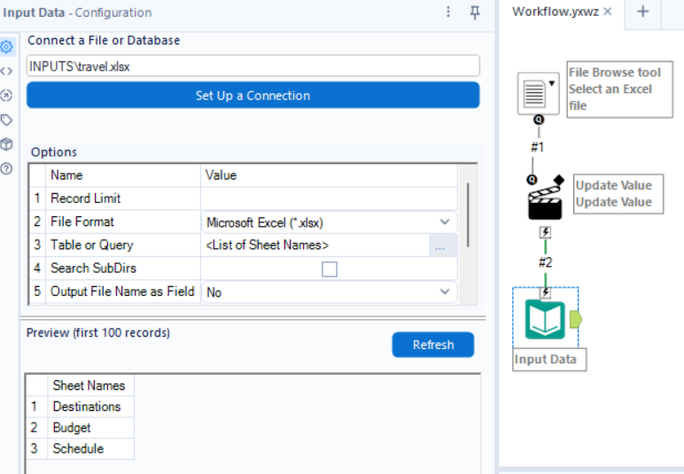684x474 pixels.
Task: Click the Value column header in Options
Action: click(329, 175)
